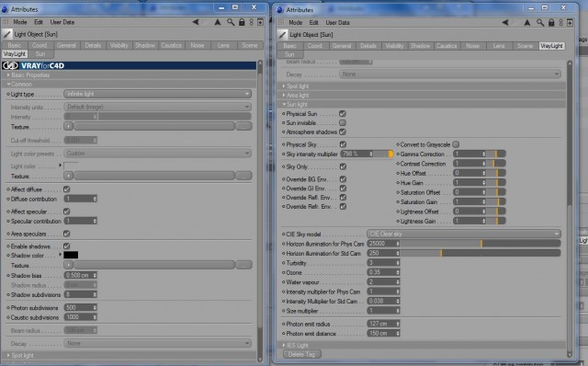Click grip handle icon in left menu bar

coord(6,22)
